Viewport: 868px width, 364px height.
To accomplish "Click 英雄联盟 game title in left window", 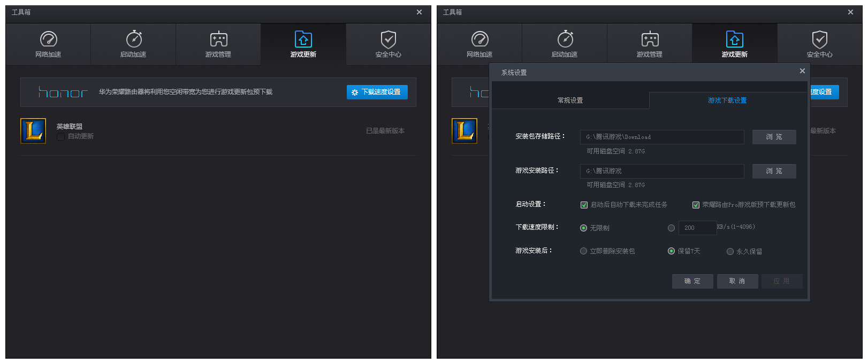I will click(70, 127).
